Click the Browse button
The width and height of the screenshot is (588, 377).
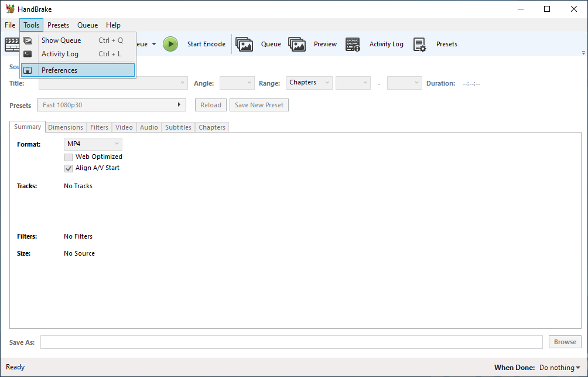point(565,342)
